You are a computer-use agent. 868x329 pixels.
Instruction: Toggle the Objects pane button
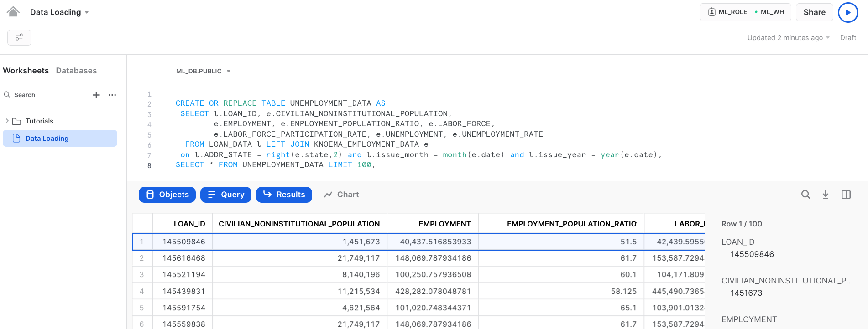click(x=167, y=195)
